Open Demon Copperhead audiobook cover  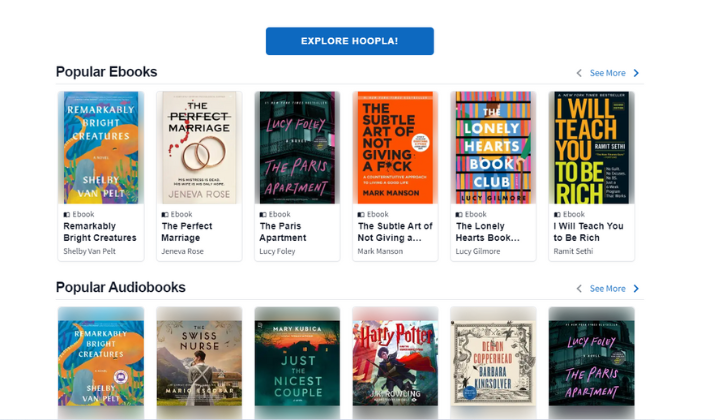493,363
